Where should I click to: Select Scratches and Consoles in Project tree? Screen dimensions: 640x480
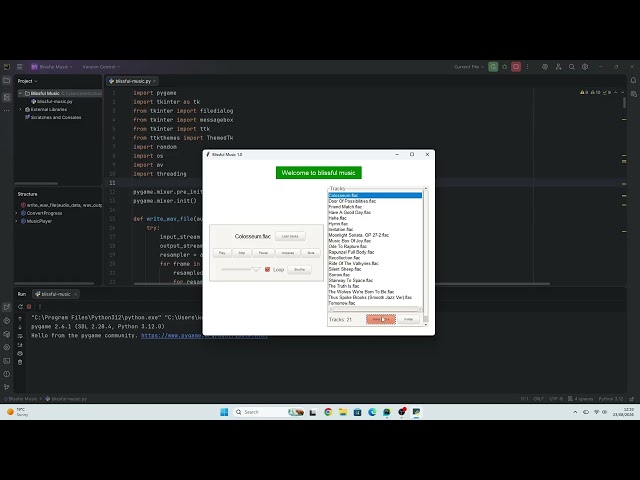coord(53,118)
